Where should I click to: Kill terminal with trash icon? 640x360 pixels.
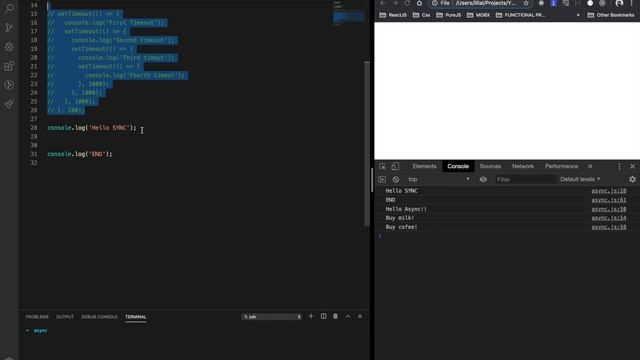pos(336,316)
